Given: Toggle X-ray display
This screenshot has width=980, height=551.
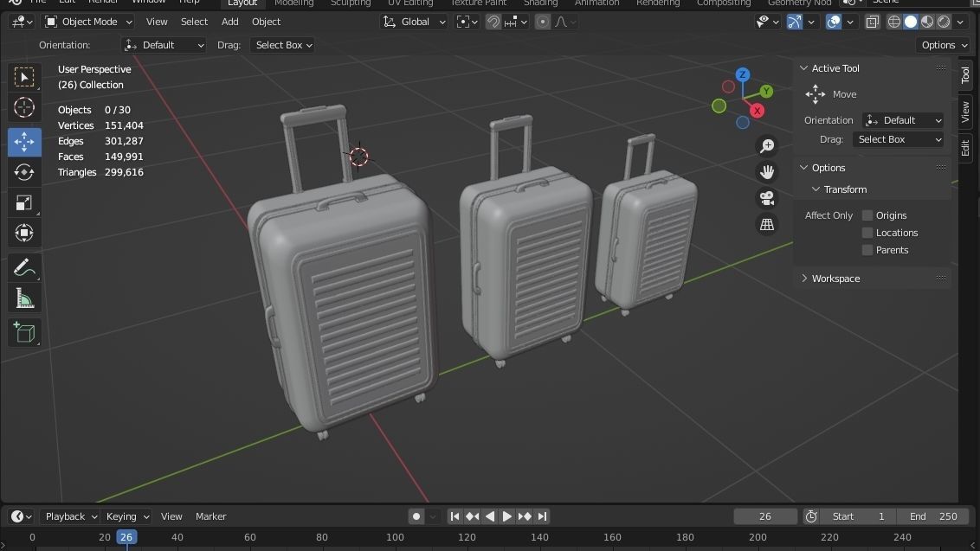Looking at the screenshot, I should (x=872, y=22).
